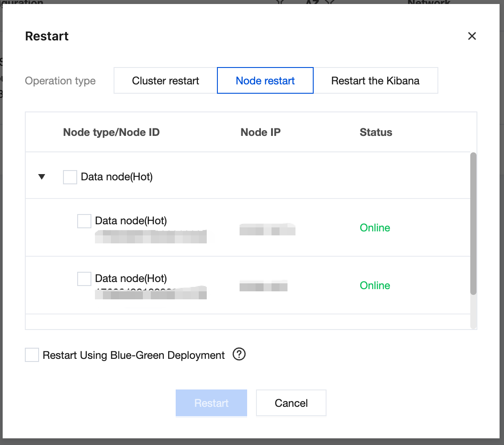Close the Restart dialog with the X
504x445 pixels.
(x=472, y=36)
